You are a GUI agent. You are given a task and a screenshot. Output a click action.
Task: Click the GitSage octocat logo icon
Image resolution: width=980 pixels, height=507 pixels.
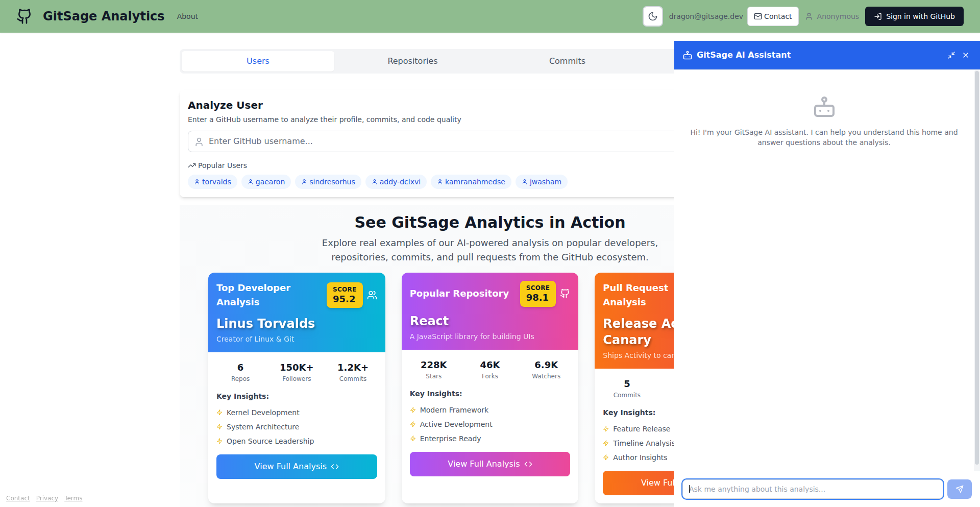(24, 16)
